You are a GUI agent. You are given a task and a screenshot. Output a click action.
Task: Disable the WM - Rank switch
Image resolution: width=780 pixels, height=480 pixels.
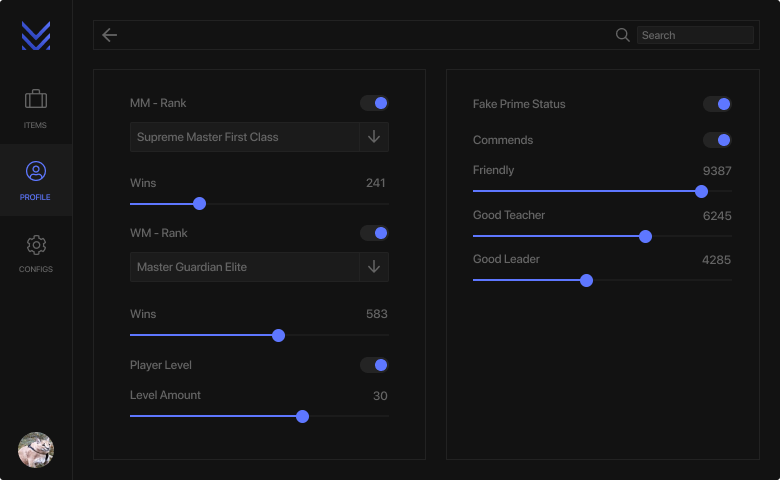click(375, 233)
